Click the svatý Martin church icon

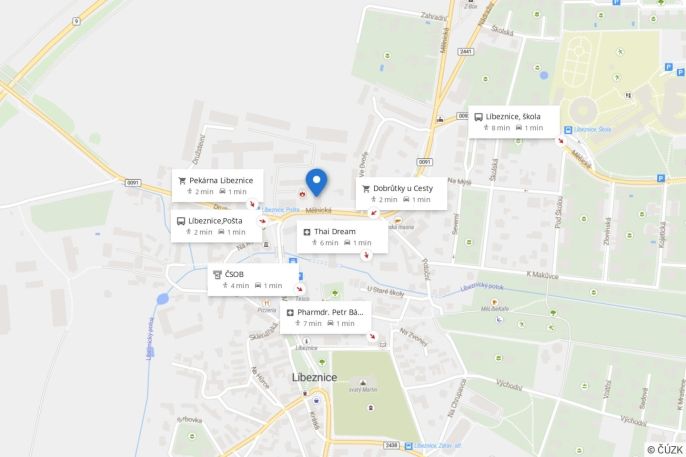pos(363,383)
